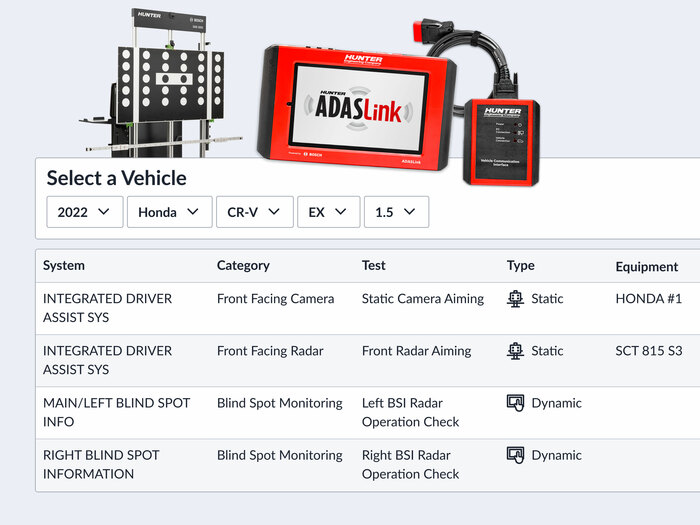Click the Category column header
Viewport: 700px width, 525px height.
pos(243,266)
